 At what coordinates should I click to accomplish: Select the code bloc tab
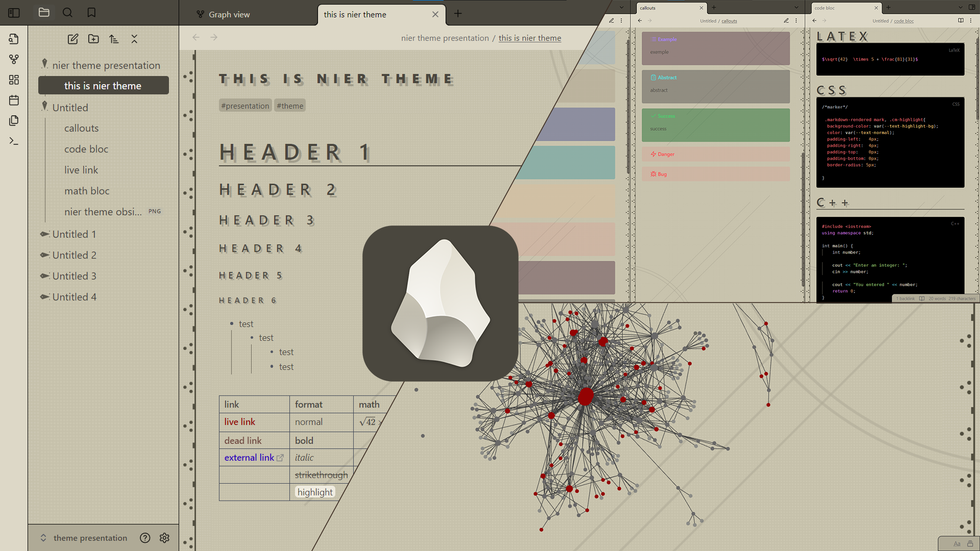[x=846, y=8]
